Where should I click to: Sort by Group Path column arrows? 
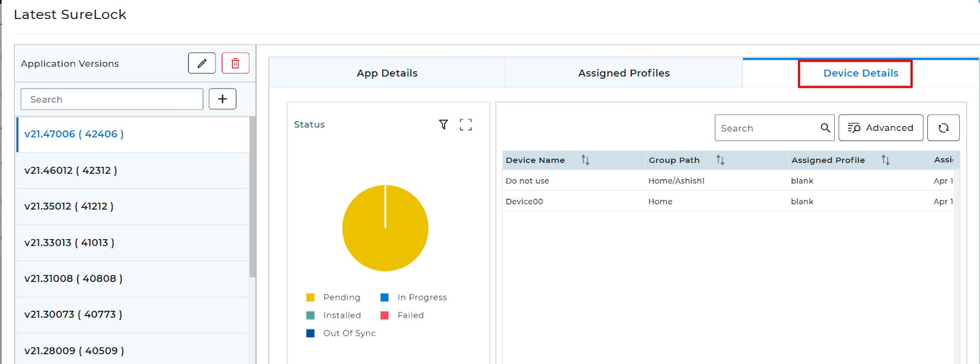point(720,160)
